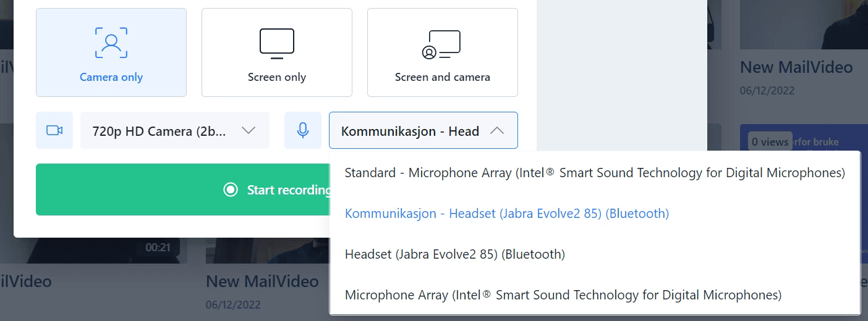Click the 0 views badge on background thumbnail

click(x=770, y=142)
